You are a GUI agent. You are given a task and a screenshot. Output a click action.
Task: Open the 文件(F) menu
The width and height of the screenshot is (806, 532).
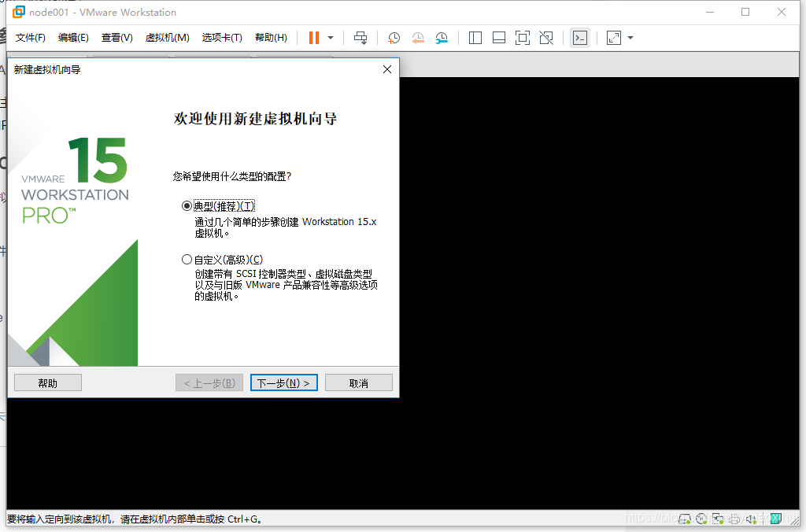[x=31, y=38]
